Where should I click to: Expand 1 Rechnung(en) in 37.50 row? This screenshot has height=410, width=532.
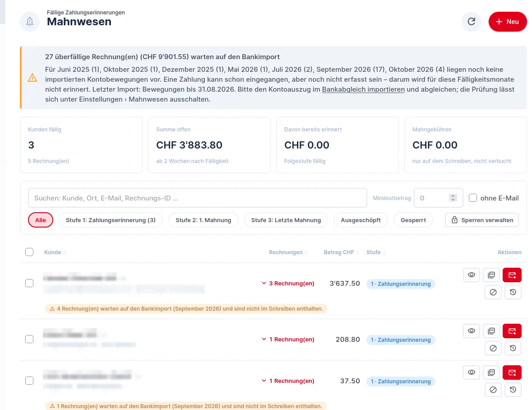coord(288,381)
